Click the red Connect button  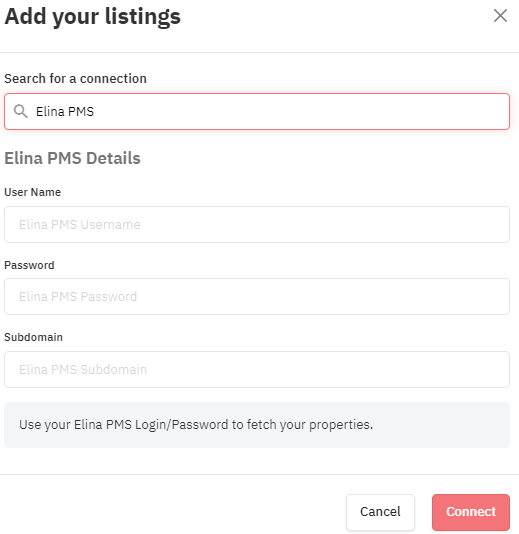click(x=471, y=512)
